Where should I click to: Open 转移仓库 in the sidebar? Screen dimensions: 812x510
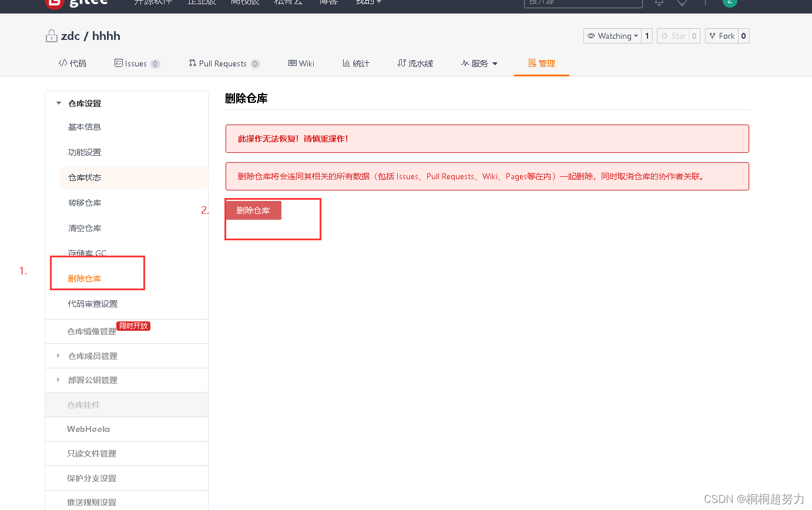(x=85, y=203)
